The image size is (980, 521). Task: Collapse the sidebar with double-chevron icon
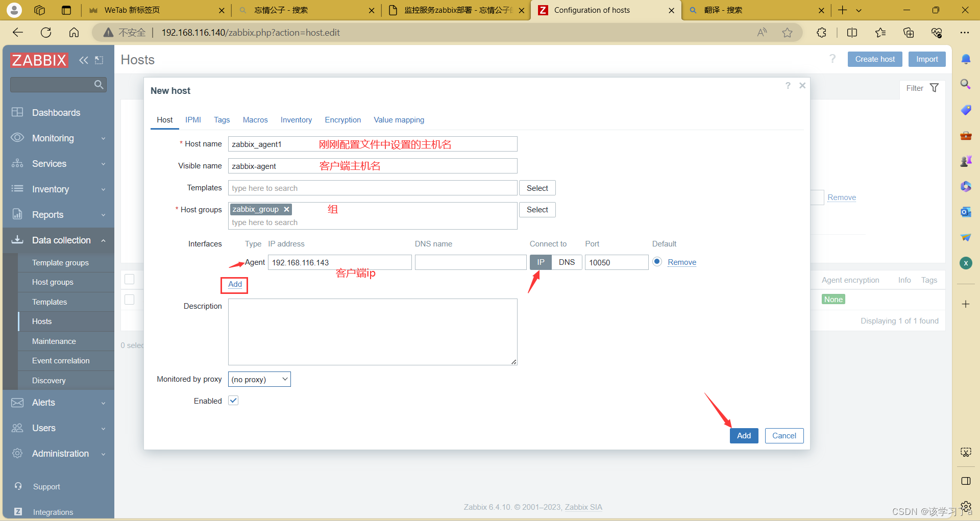(x=84, y=60)
